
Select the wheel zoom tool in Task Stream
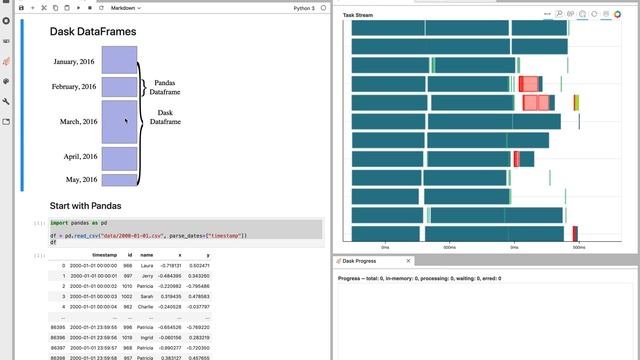click(571, 14)
